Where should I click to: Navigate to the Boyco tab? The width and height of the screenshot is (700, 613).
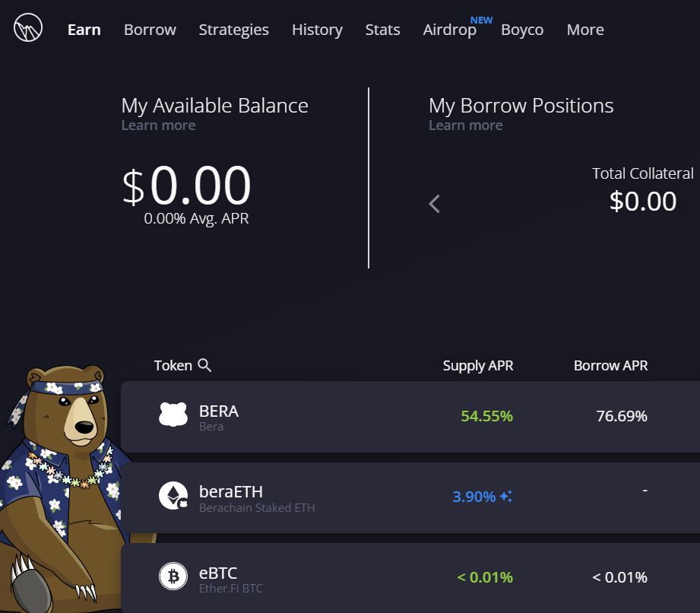tap(522, 30)
